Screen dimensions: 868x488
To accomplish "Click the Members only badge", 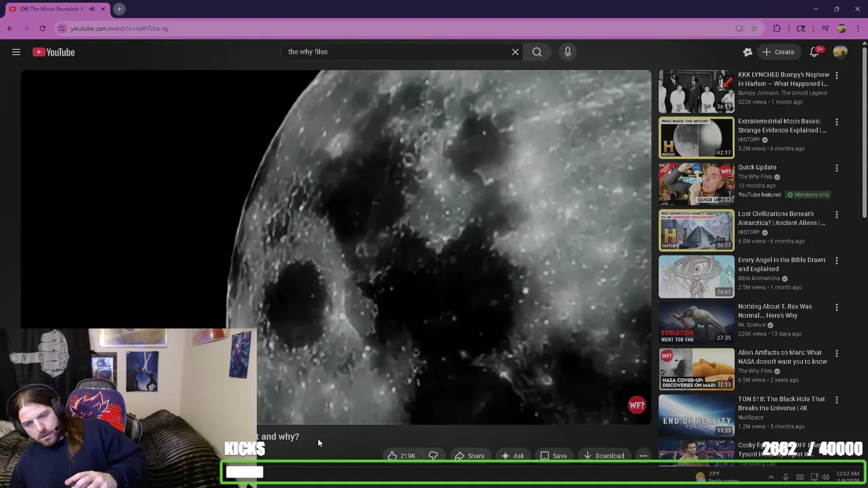I will [808, 195].
